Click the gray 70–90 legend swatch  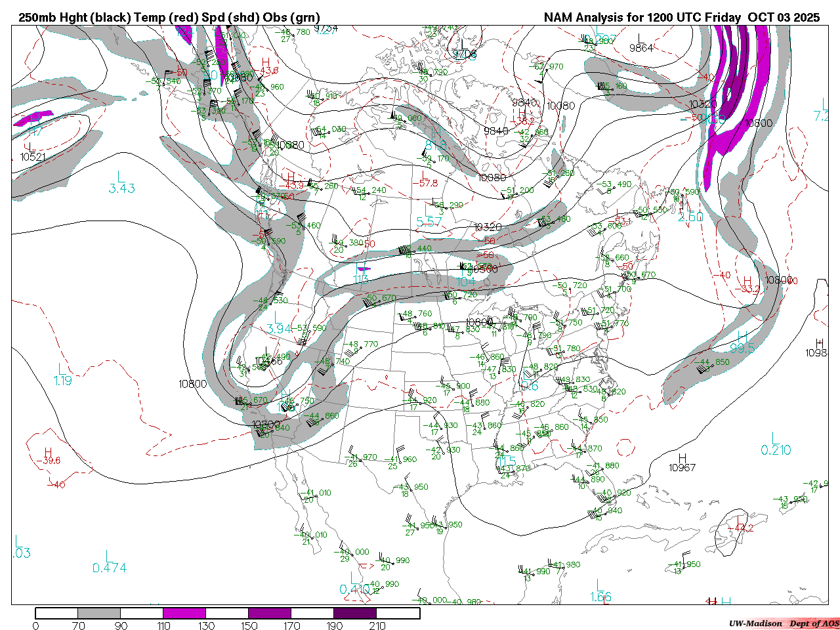(x=99, y=613)
